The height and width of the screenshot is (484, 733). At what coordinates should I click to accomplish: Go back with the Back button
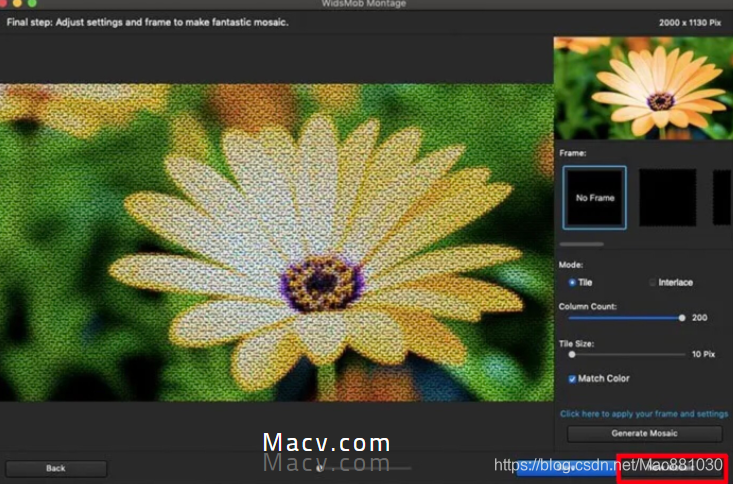(x=56, y=468)
